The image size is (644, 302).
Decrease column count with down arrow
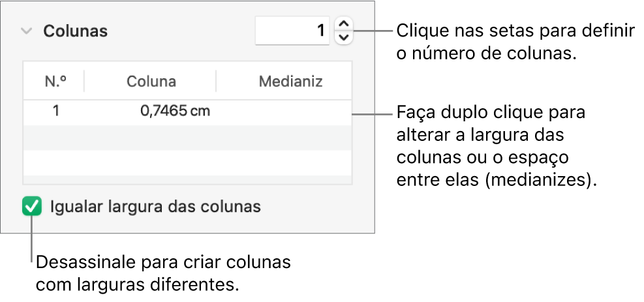(x=344, y=37)
